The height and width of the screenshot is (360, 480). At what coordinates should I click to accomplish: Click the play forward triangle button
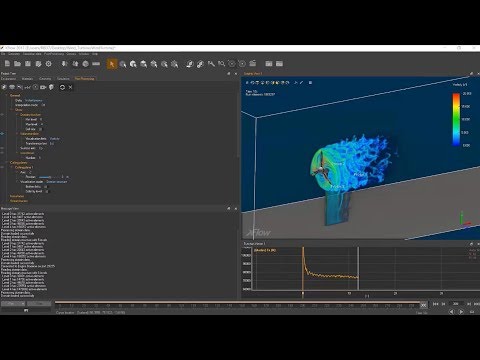(461, 312)
